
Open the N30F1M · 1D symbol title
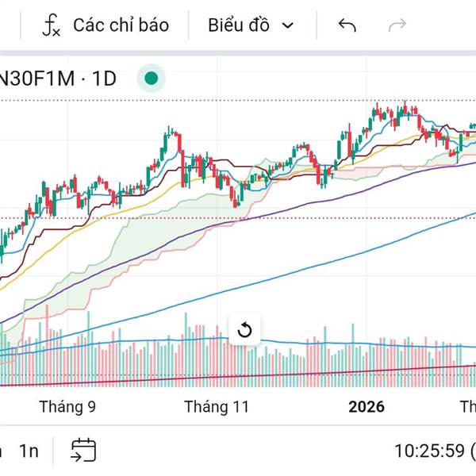tap(59, 78)
